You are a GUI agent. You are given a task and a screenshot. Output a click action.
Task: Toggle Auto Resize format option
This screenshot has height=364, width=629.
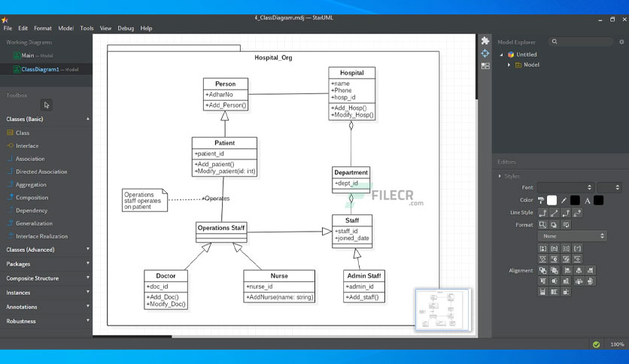pos(542,225)
